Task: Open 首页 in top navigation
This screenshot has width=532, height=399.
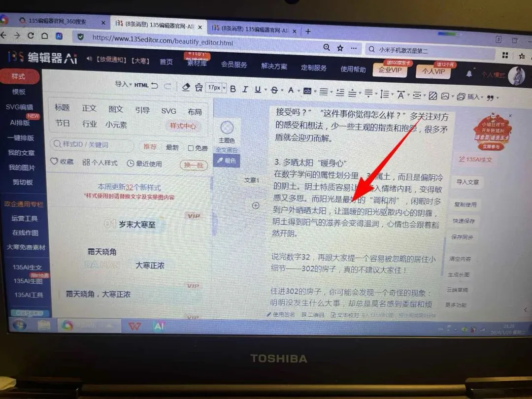Action: (166, 62)
